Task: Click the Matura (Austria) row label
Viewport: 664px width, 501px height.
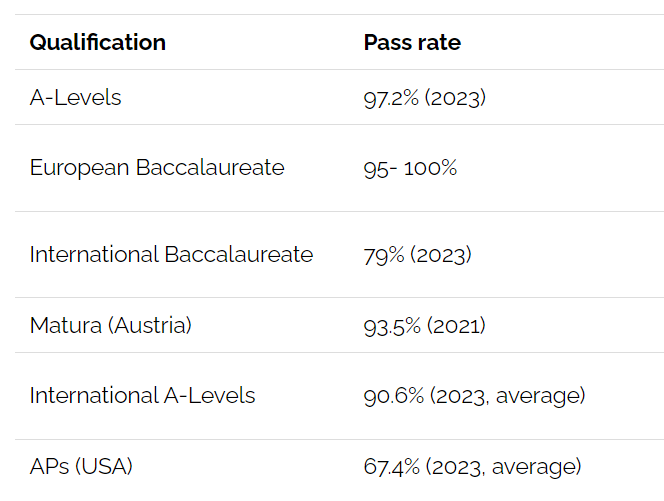Action: [111, 325]
